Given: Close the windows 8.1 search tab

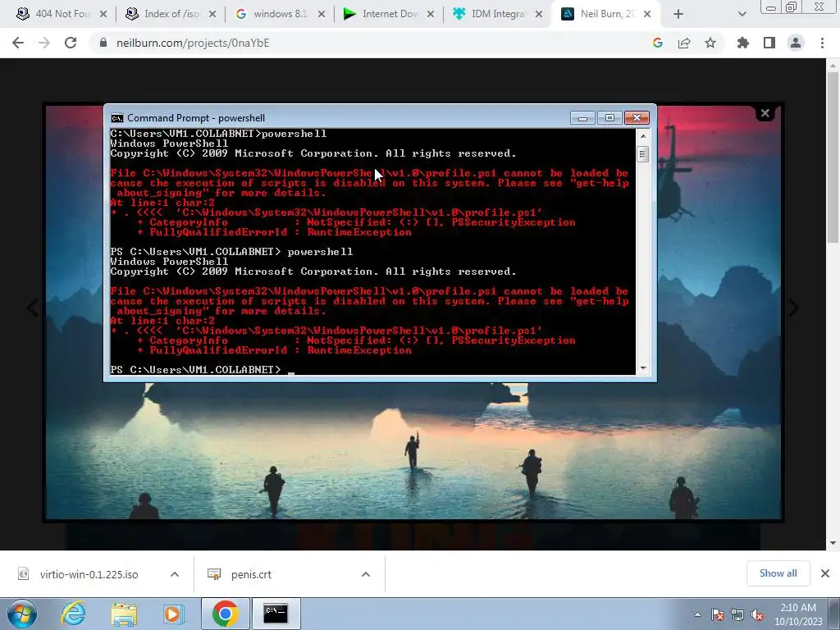Looking at the screenshot, I should coord(322,15).
